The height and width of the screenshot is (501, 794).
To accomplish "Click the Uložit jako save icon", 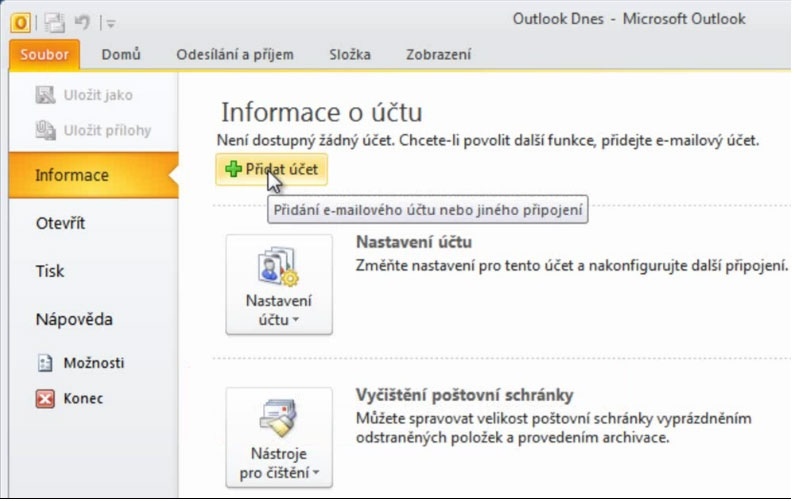I will [45, 96].
